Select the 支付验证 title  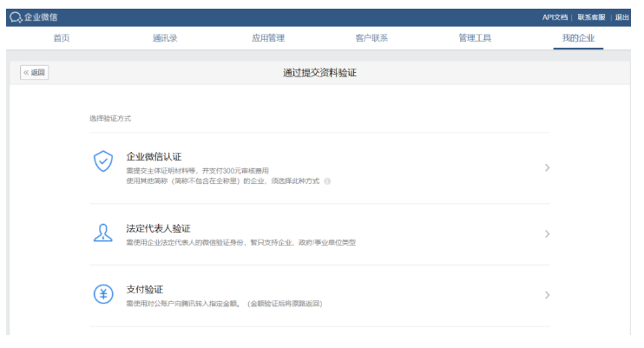(x=145, y=290)
